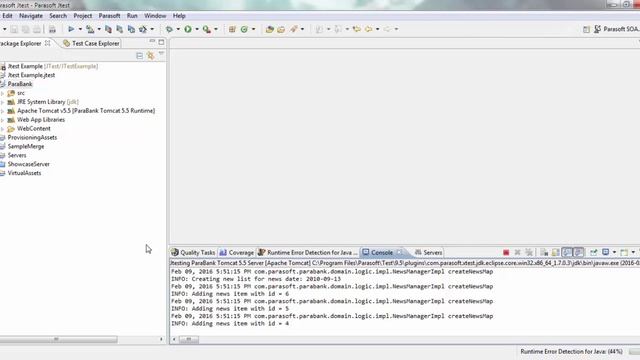The width and height of the screenshot is (640, 360).
Task: Open the Parasoft menu
Action: click(109, 16)
